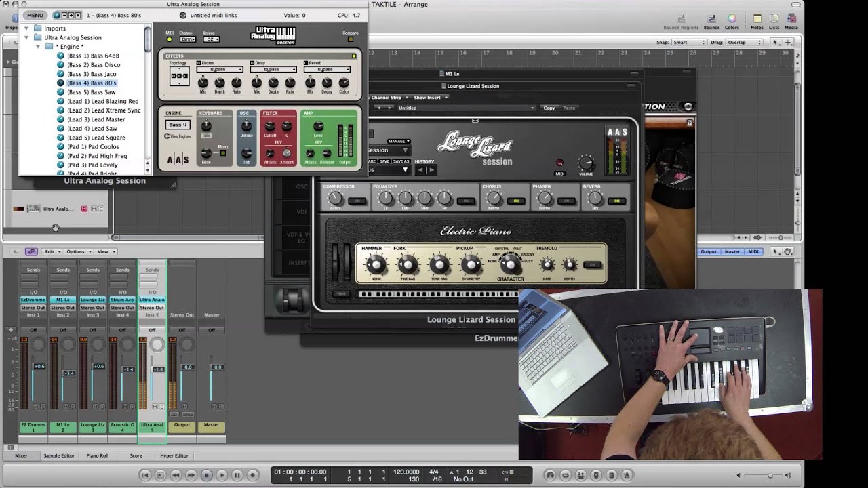Click Lounge Lizard history forward arrow
Image resolution: width=868 pixels, height=488 pixels.
[x=431, y=170]
